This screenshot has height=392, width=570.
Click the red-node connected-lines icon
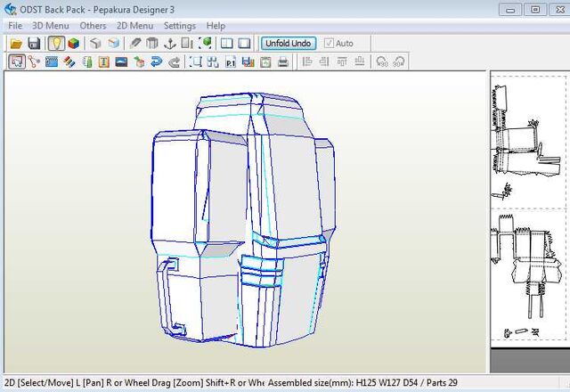tap(34, 61)
